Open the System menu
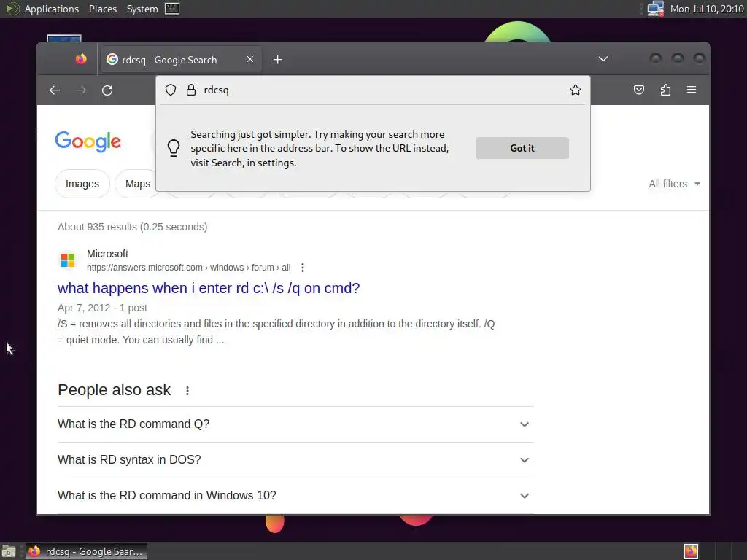This screenshot has width=747, height=560. 142,9
